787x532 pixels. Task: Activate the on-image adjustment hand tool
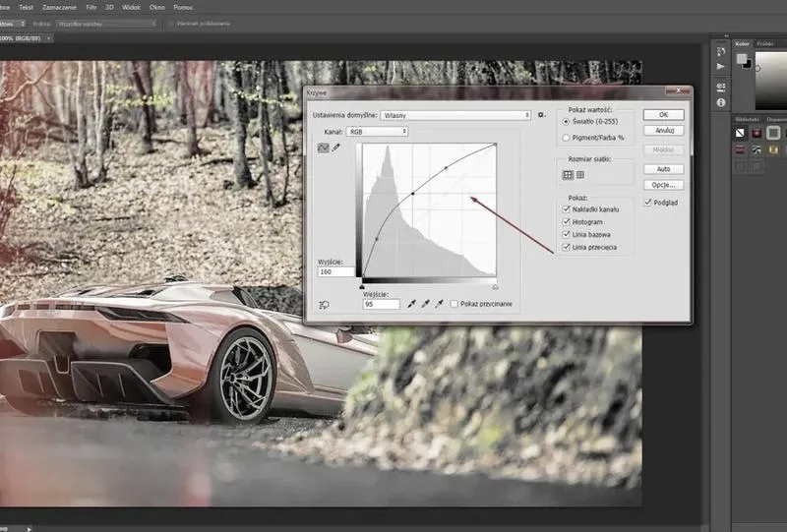(325, 305)
